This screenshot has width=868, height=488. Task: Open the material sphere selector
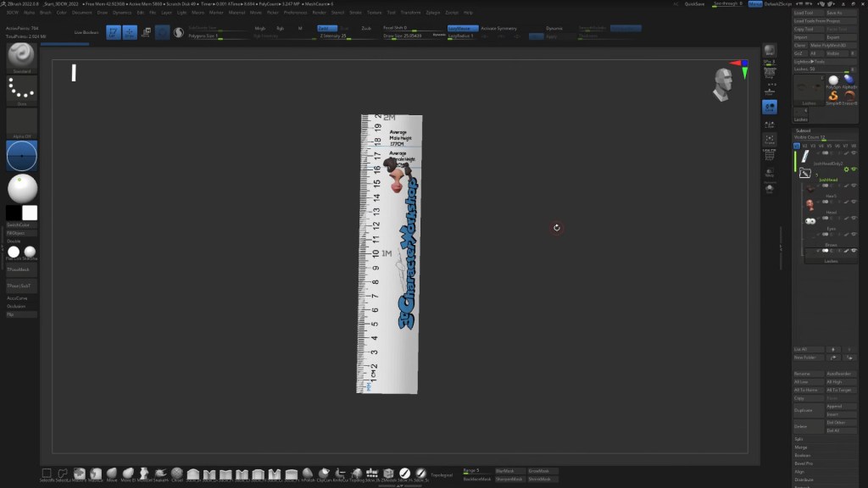(22, 188)
